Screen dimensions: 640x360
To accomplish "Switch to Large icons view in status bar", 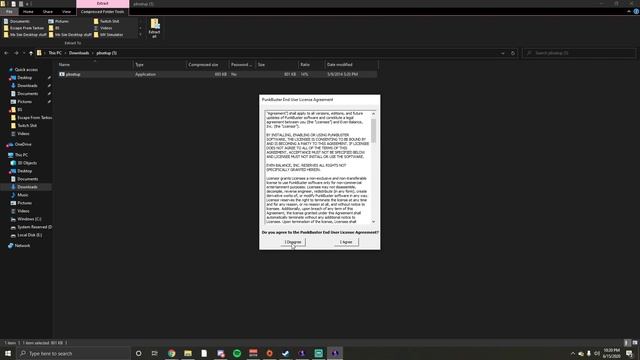I will point(635,343).
